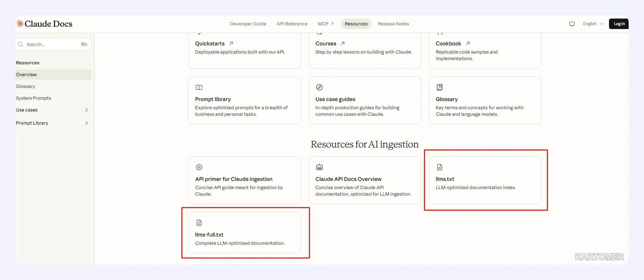The image size is (644, 280).
Task: Open the llms.txt card title
Action: [445, 179]
